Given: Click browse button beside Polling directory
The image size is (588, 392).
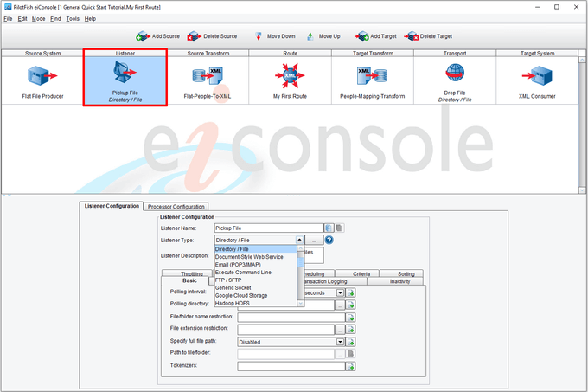Looking at the screenshot, I should click(x=340, y=305).
